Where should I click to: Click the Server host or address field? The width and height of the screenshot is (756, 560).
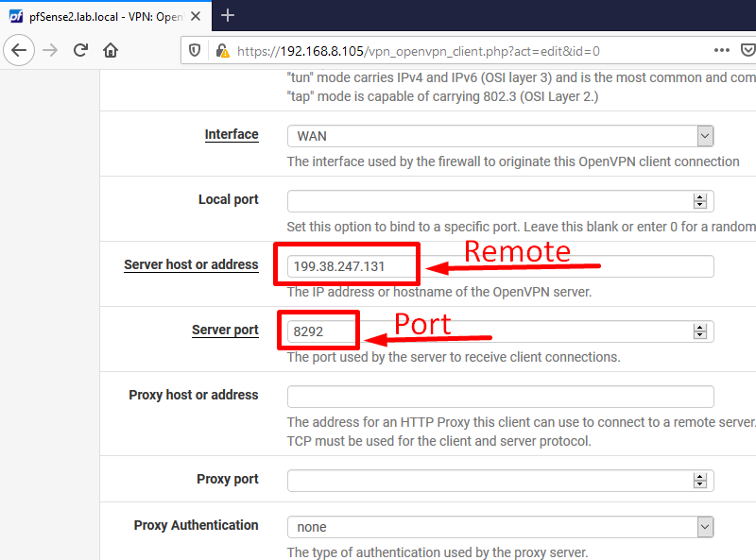(500, 266)
